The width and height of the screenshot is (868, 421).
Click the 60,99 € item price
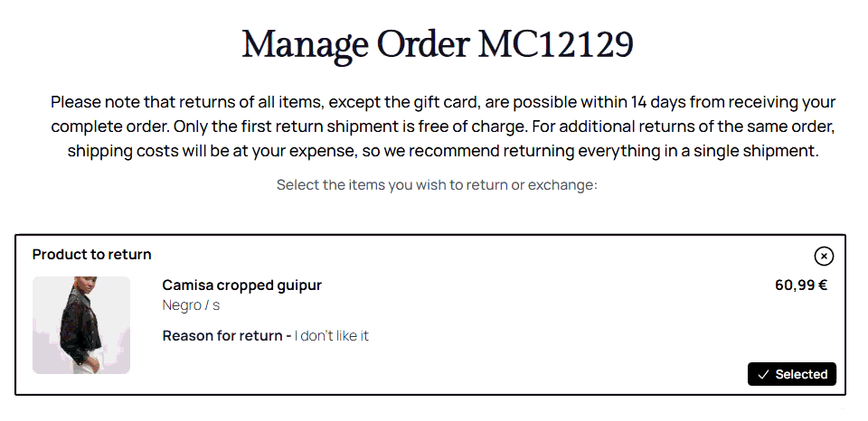coord(801,285)
